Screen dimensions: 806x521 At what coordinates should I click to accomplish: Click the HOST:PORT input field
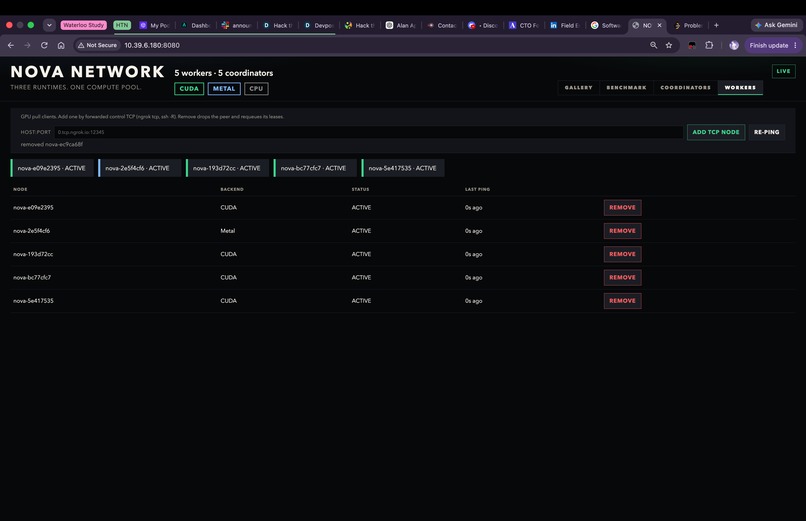(x=369, y=132)
